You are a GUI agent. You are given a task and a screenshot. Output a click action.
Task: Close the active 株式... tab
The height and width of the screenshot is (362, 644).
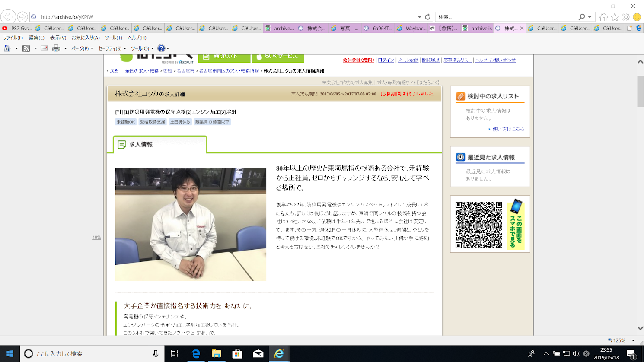tap(522, 29)
